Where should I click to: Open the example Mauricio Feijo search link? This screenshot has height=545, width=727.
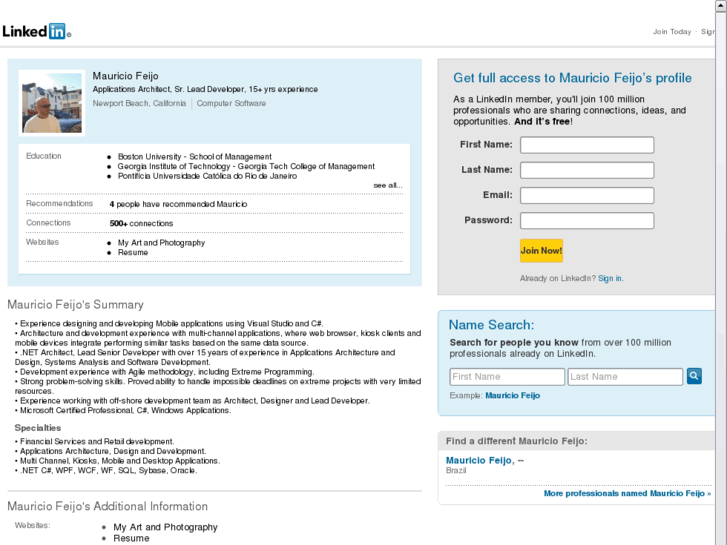pyautogui.click(x=512, y=396)
